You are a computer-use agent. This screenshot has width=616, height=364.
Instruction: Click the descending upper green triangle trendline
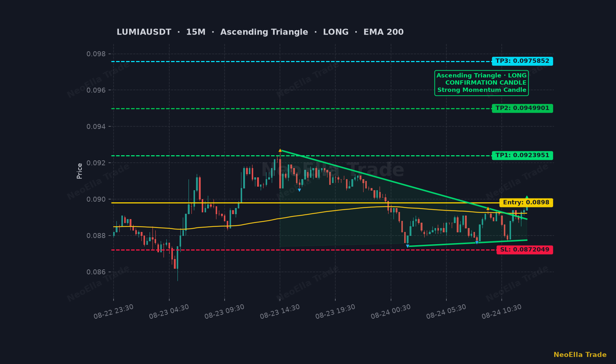404,185
